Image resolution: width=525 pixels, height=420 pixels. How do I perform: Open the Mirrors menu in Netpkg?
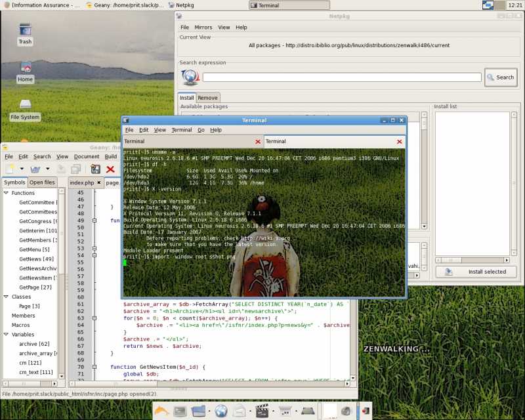point(203,28)
